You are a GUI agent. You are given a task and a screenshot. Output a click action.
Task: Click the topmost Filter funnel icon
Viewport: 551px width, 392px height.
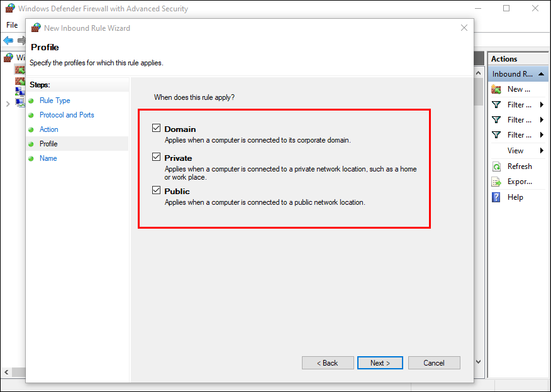coord(496,105)
